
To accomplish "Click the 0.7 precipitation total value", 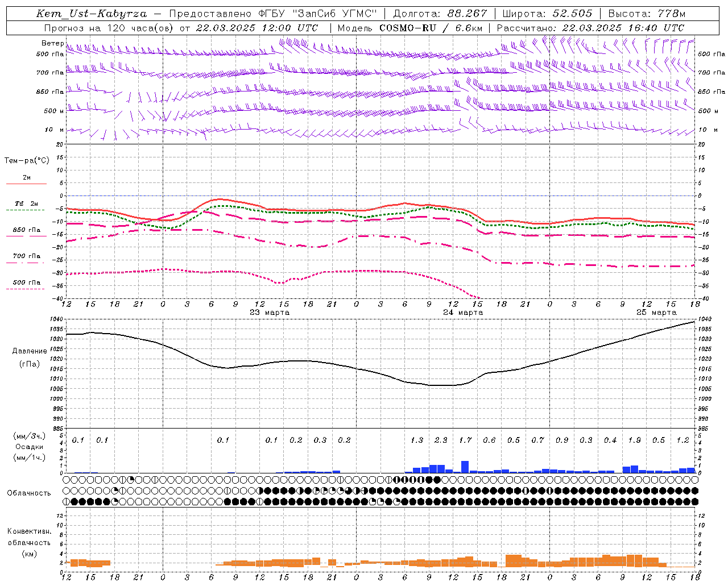I will 538,440.
